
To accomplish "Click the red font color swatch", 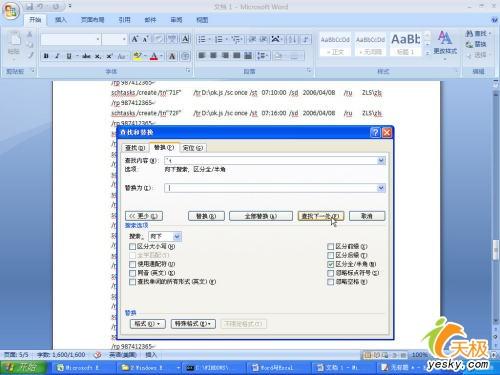I will pos(153,56).
